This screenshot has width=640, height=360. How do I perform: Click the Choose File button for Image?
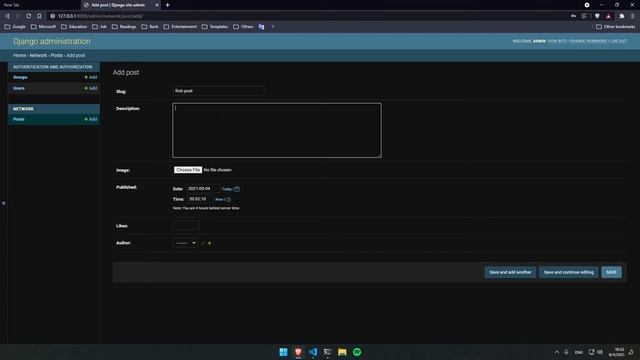188,170
